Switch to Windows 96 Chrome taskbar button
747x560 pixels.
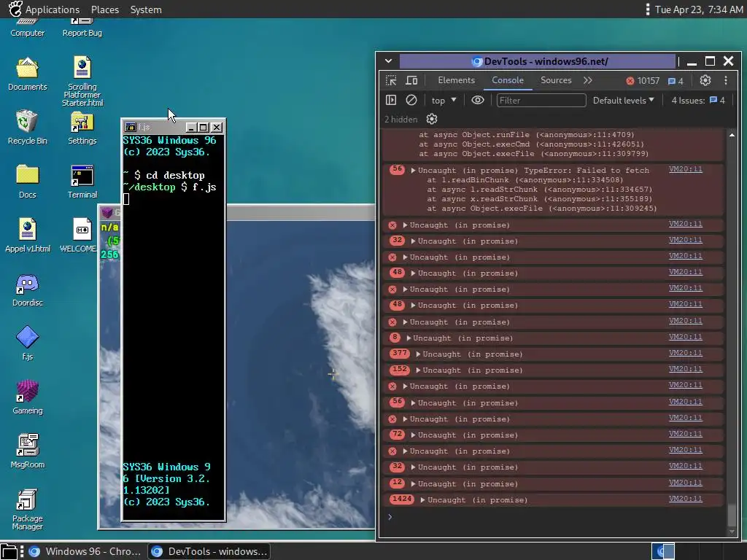pos(85,551)
